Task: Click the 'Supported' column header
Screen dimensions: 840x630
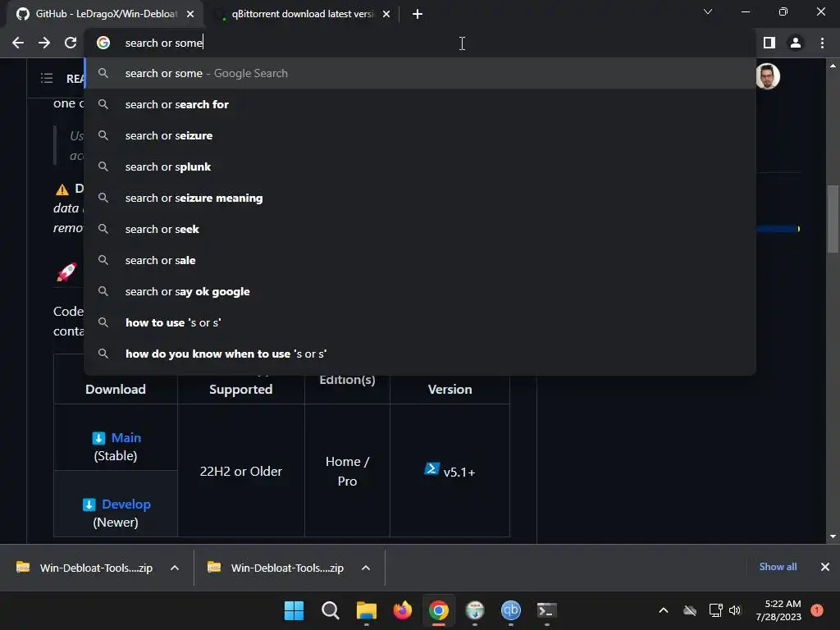Action: [240, 390]
